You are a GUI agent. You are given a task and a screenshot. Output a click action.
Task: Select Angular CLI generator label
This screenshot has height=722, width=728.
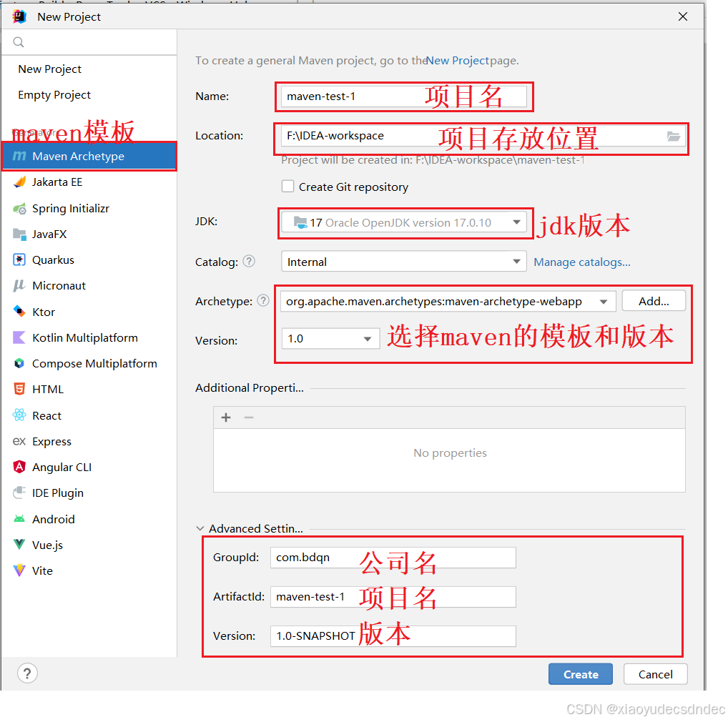pos(62,468)
